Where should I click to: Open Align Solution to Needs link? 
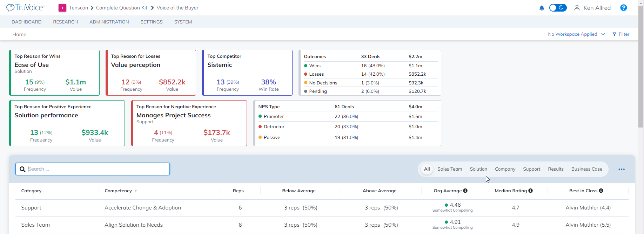click(134, 225)
